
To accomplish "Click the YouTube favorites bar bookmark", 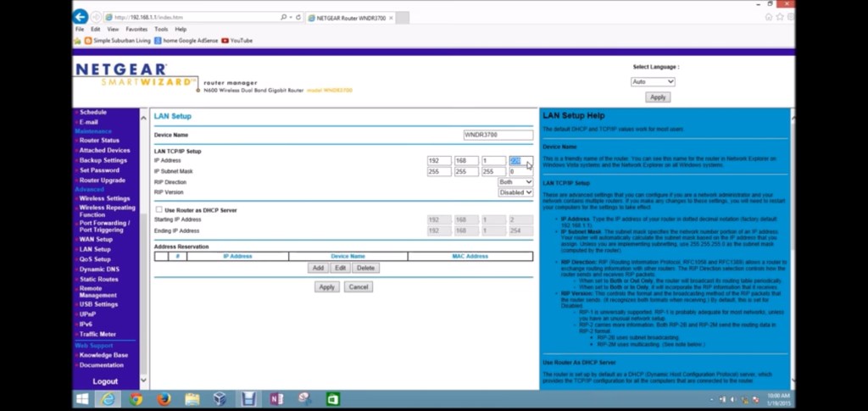I will pos(237,40).
